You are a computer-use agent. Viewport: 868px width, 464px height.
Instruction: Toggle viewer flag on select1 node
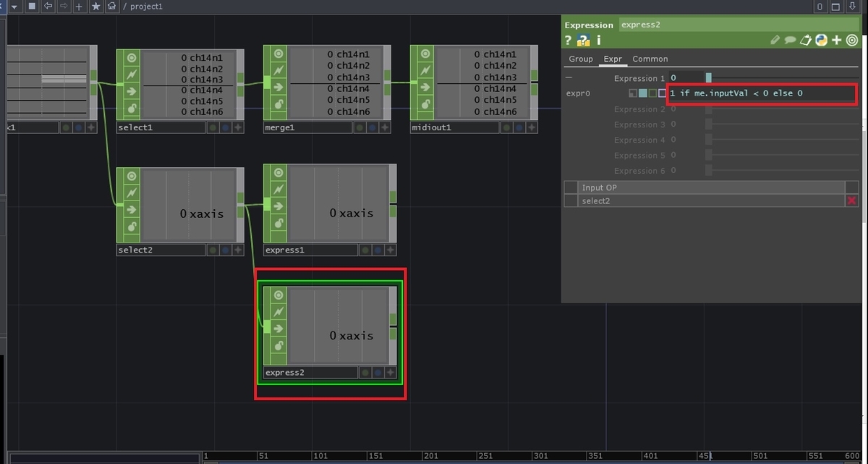pyautogui.click(x=132, y=57)
